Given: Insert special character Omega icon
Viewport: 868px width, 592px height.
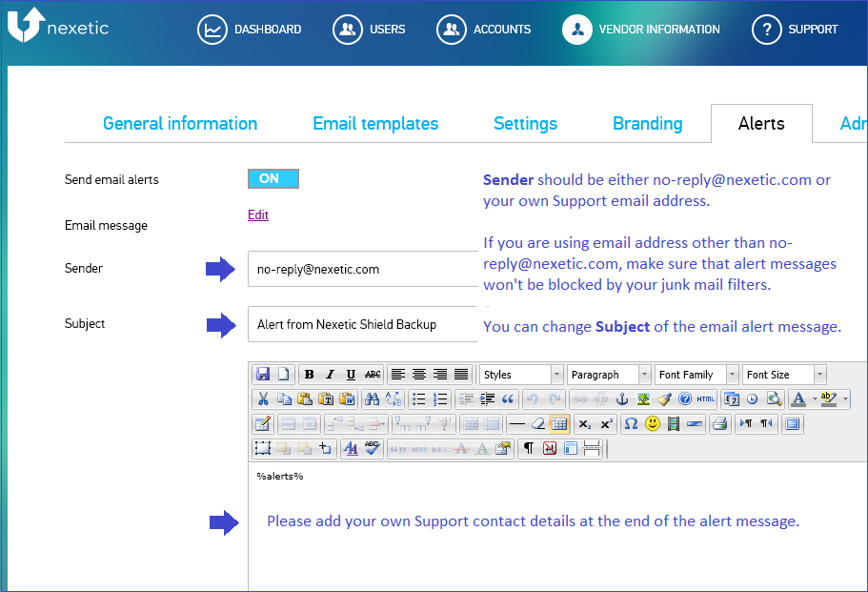Looking at the screenshot, I should 631,424.
